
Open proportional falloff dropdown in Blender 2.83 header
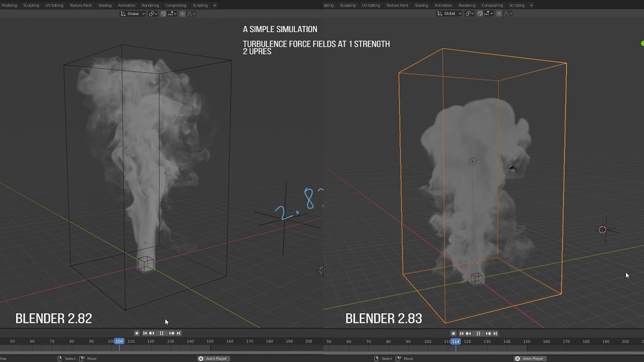click(x=508, y=14)
